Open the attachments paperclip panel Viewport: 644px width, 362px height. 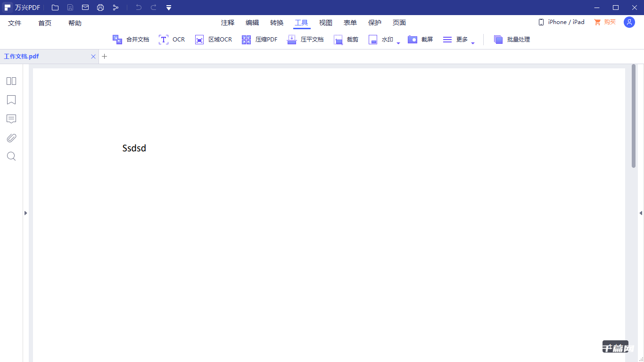click(x=11, y=138)
